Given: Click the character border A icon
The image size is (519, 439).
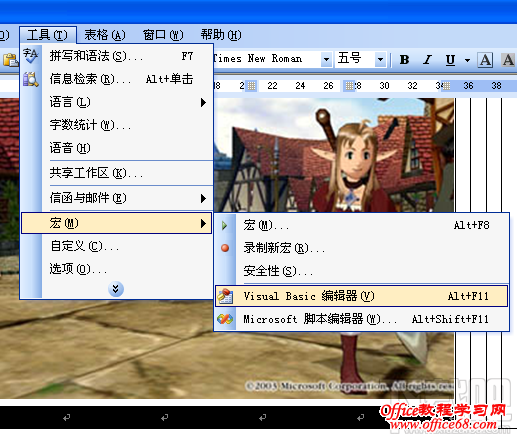Looking at the screenshot, I should click(485, 60).
